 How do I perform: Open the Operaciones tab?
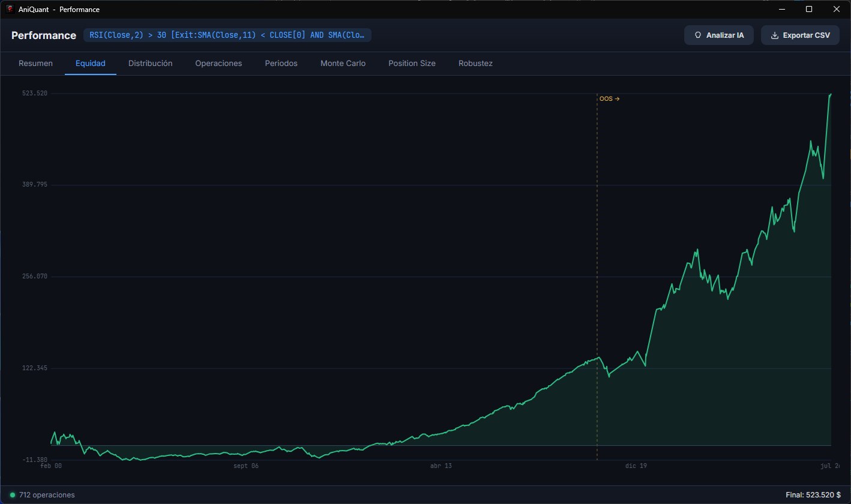[x=218, y=63]
